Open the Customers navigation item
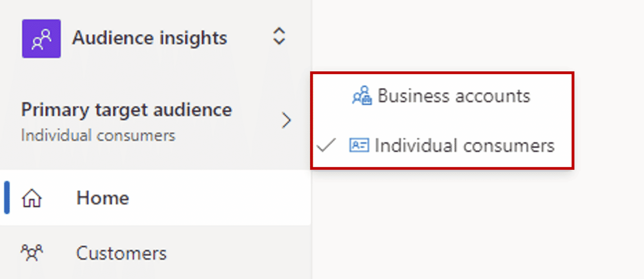This screenshot has height=279, width=644. [155, 253]
